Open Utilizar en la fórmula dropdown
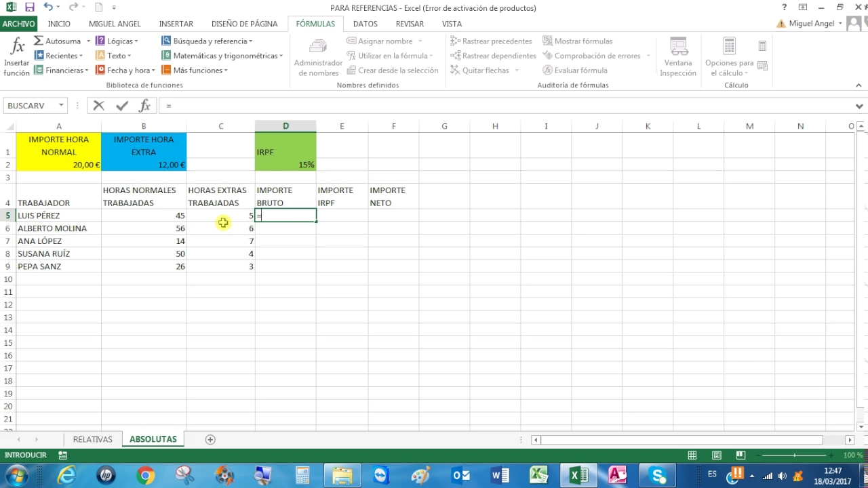868x488 pixels. [x=431, y=56]
